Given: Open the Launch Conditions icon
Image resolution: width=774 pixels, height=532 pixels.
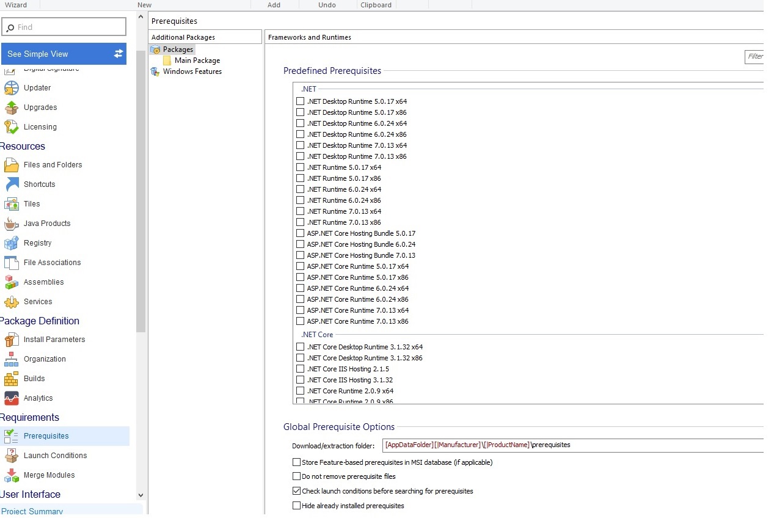Looking at the screenshot, I should pos(12,456).
